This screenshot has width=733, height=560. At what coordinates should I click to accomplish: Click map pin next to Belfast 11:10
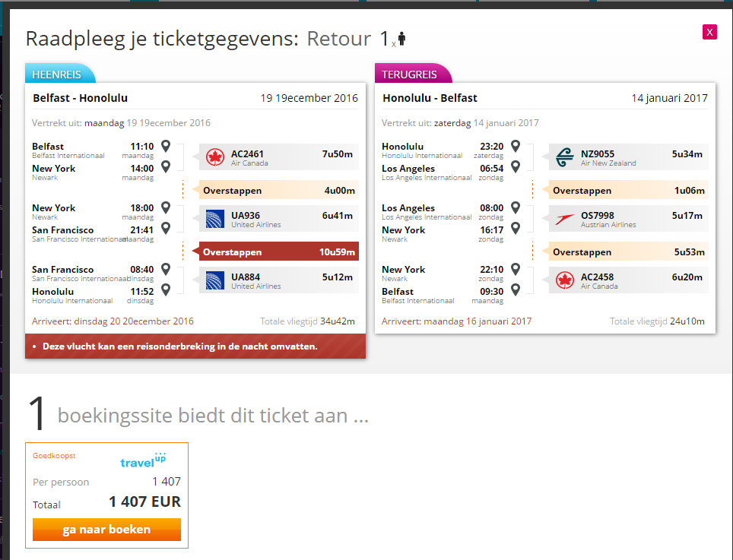(166, 146)
